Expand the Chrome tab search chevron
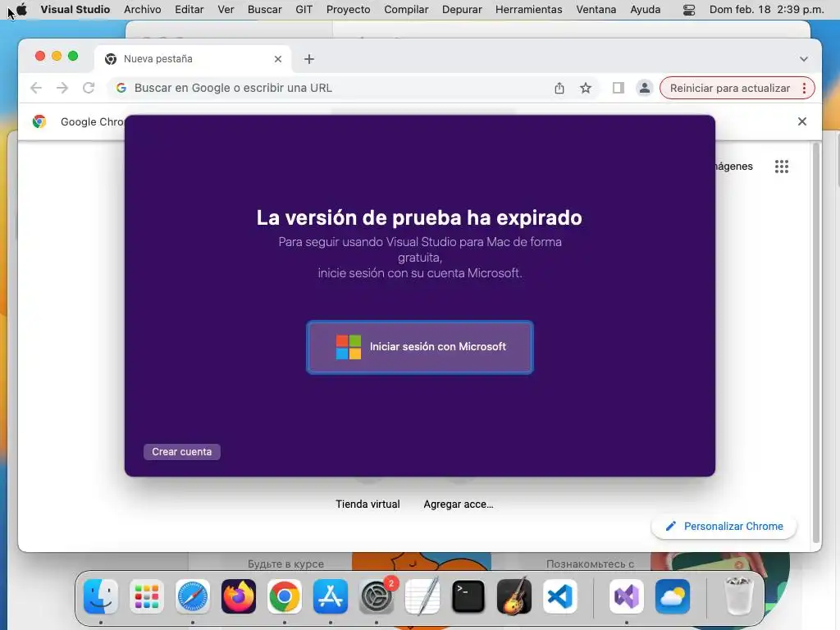 pos(804,59)
